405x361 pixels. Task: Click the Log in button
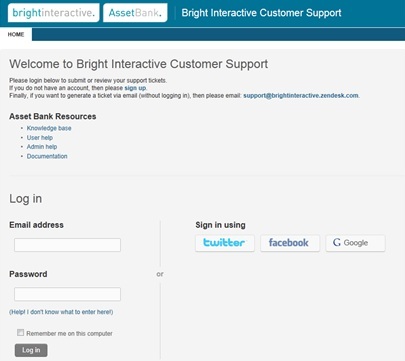point(31,350)
